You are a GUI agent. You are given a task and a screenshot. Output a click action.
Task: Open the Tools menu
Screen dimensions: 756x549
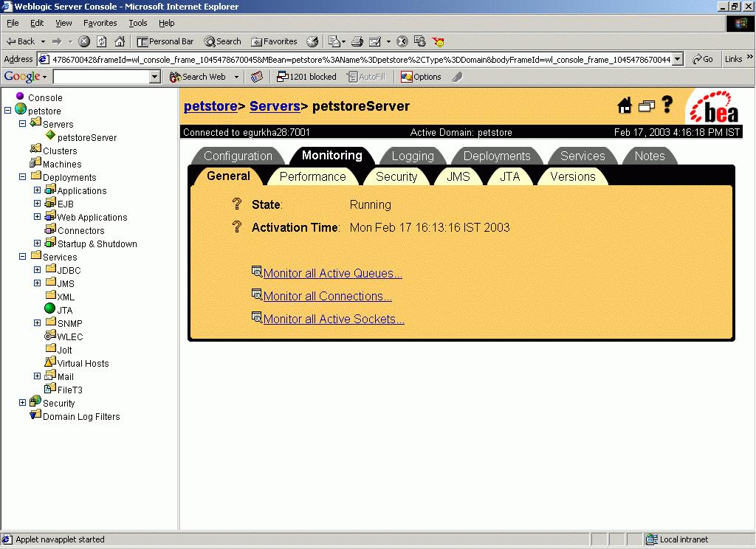pyautogui.click(x=137, y=23)
